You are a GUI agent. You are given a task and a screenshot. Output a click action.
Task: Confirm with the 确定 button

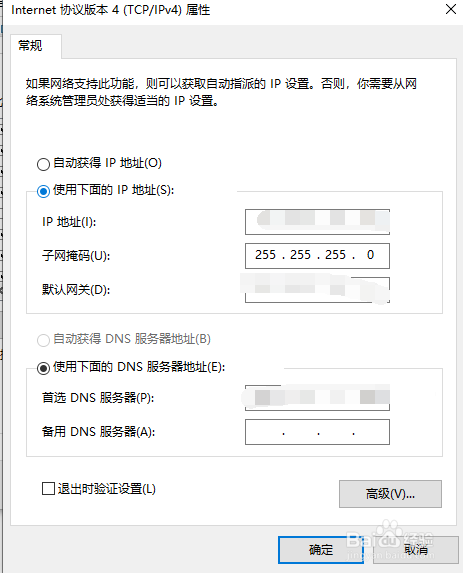[x=321, y=550]
